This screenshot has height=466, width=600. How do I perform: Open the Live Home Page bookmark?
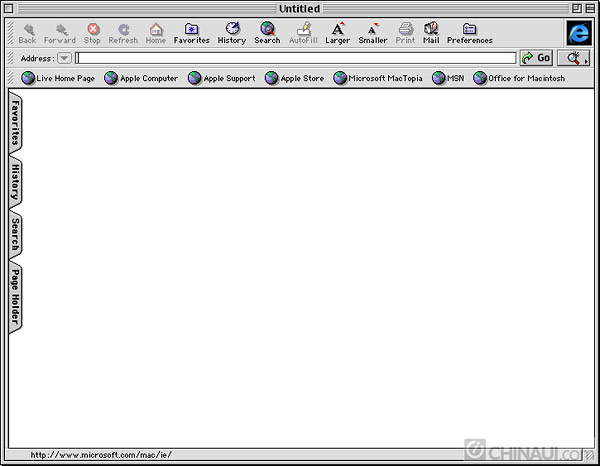(58, 78)
